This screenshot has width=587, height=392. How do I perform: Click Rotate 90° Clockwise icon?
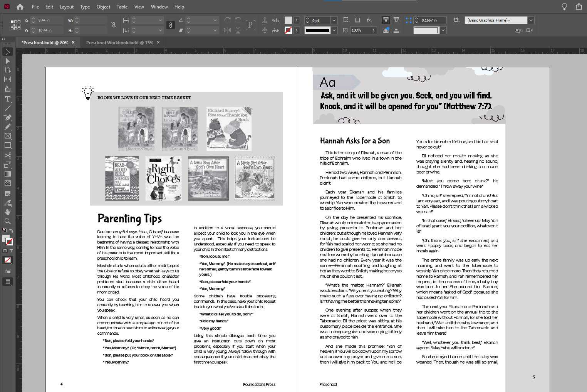[228, 20]
